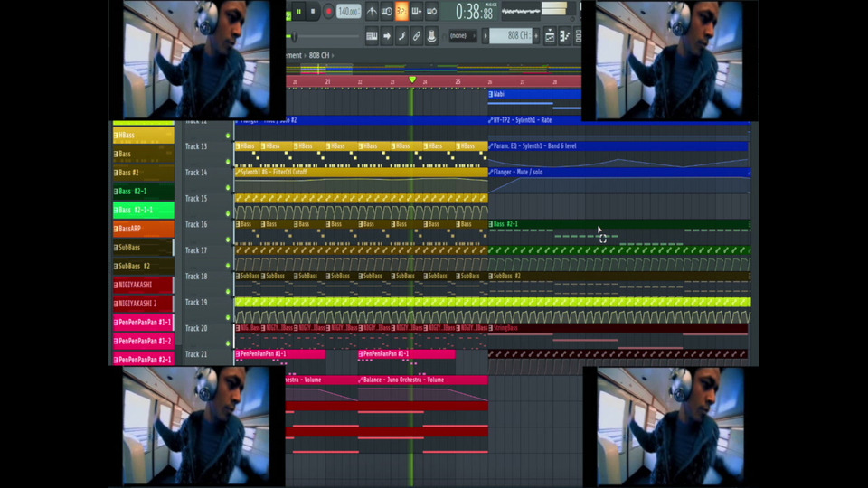
Task: Toggle the loop recording icon
Action: [431, 11]
